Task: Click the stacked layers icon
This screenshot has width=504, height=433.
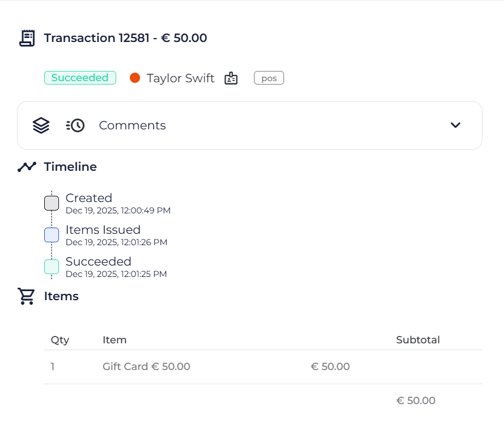Action: pos(41,125)
